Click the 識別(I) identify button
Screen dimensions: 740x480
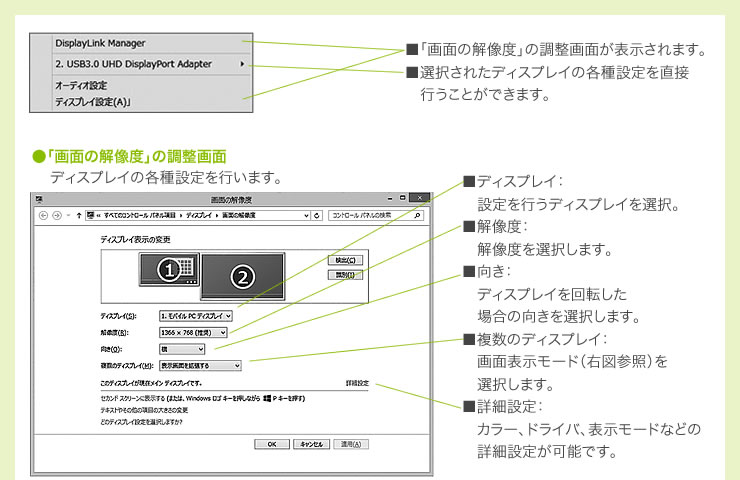pyautogui.click(x=345, y=275)
